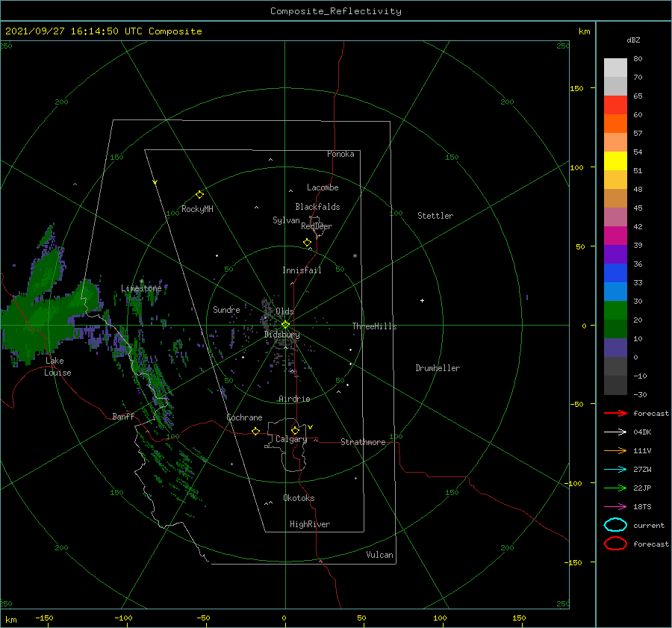The height and width of the screenshot is (628, 672).
Task: Select the Stettler label
Action: tap(435, 216)
